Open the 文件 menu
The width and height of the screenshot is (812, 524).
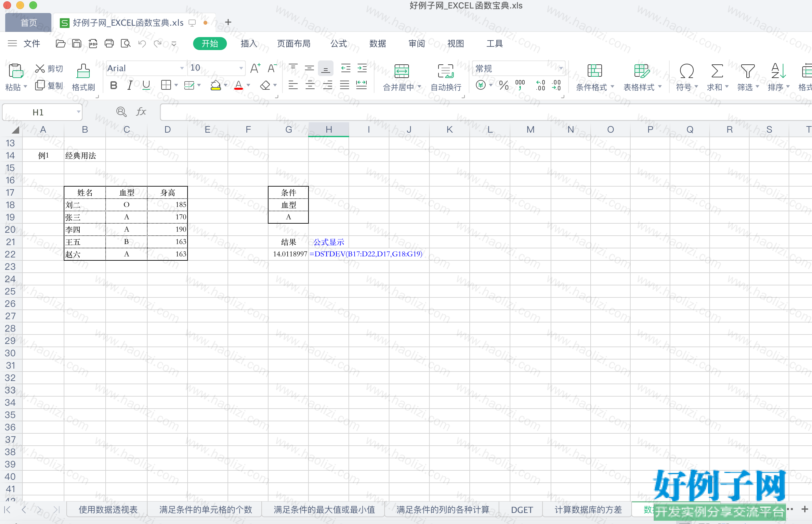[32, 44]
